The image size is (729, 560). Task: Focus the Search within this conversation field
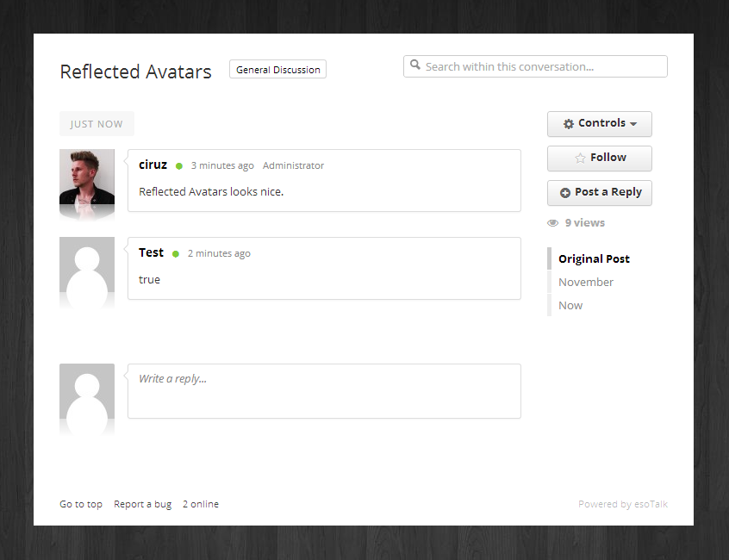click(543, 66)
